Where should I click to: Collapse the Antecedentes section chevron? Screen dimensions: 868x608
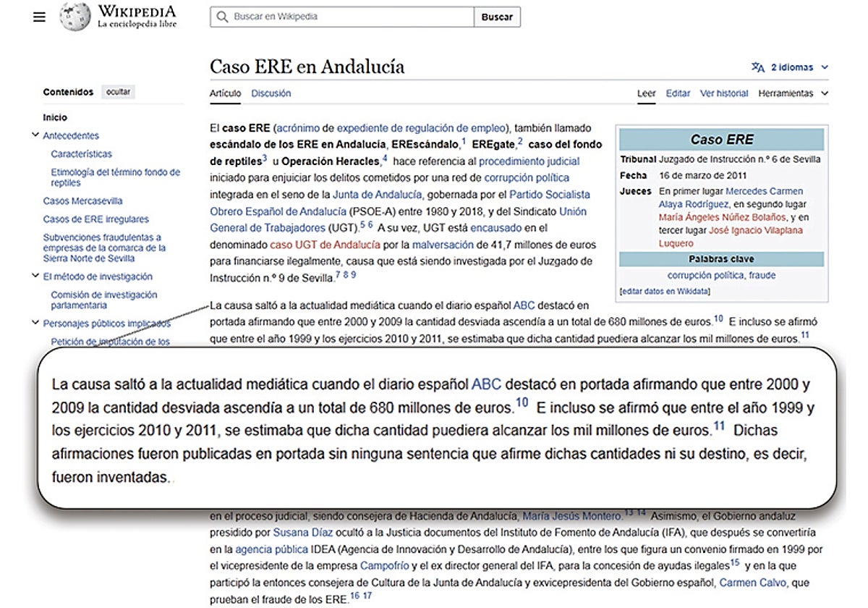pos(35,135)
